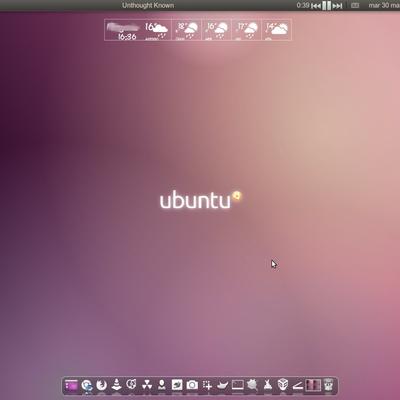Select the 18° forecast day
The height and width of the screenshot is (400, 400).
[x=187, y=30]
